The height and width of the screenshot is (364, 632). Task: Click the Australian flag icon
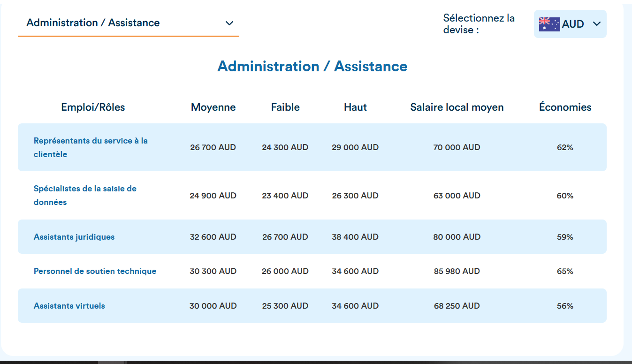[549, 24]
